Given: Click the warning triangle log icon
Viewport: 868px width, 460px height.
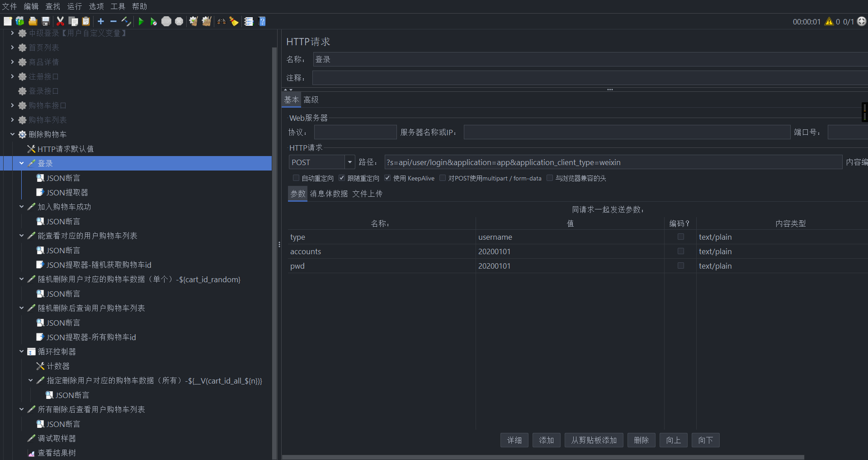Looking at the screenshot, I should (x=829, y=21).
